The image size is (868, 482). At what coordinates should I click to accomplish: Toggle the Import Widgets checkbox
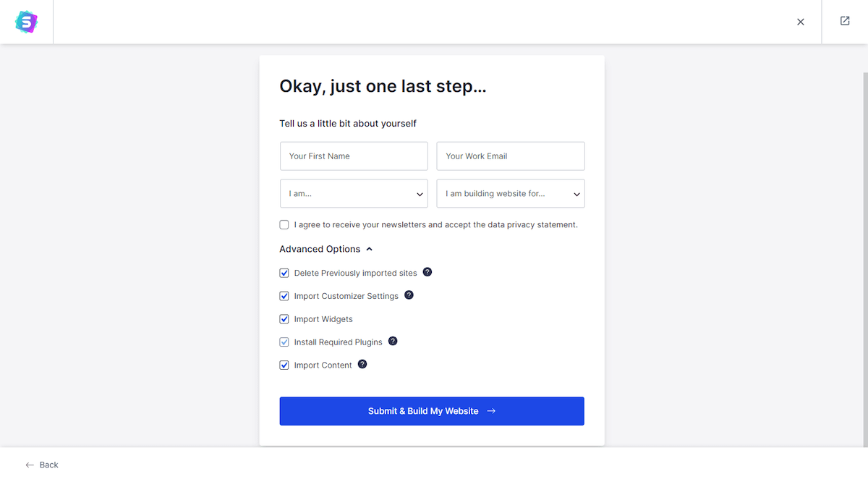click(x=284, y=319)
